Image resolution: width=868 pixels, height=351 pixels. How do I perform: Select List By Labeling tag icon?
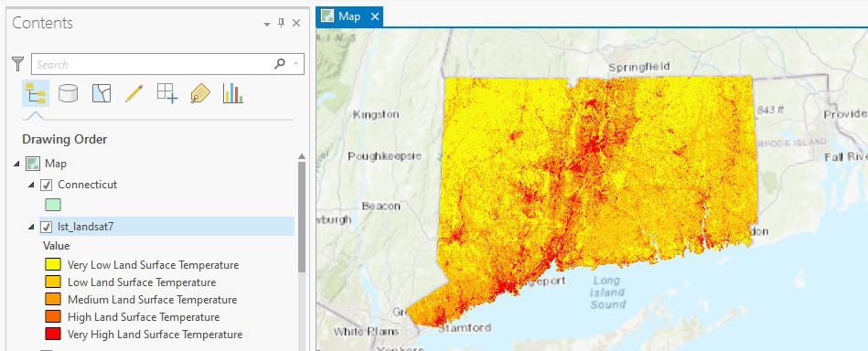pos(199,93)
